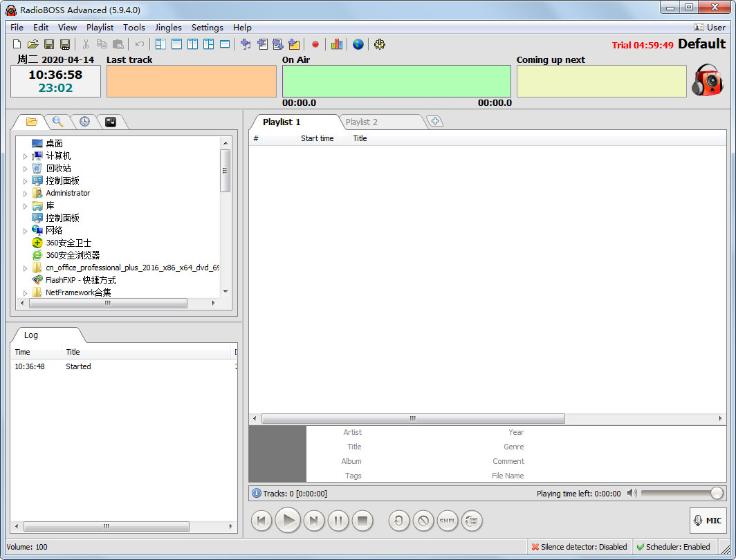Open the statistics bar chart icon

tap(337, 44)
